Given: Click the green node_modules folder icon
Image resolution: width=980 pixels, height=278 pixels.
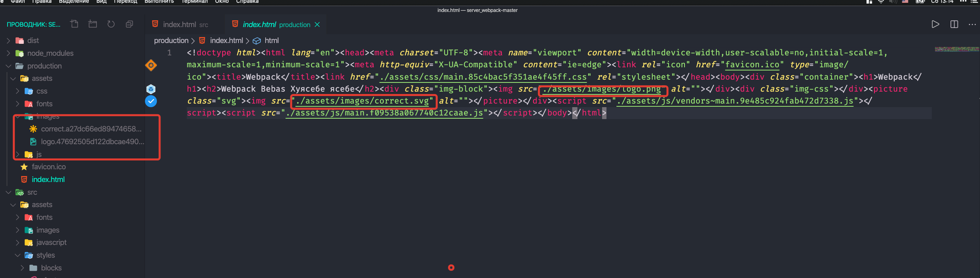Looking at the screenshot, I should click(20, 53).
